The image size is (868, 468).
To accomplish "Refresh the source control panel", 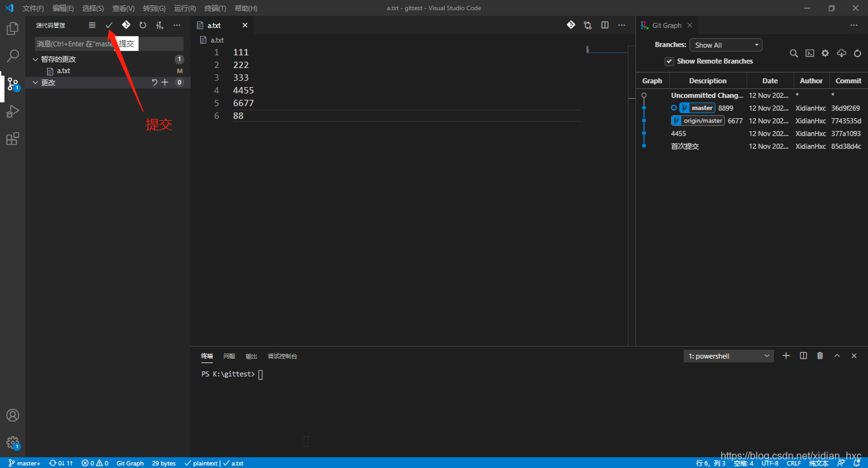I will [x=143, y=25].
